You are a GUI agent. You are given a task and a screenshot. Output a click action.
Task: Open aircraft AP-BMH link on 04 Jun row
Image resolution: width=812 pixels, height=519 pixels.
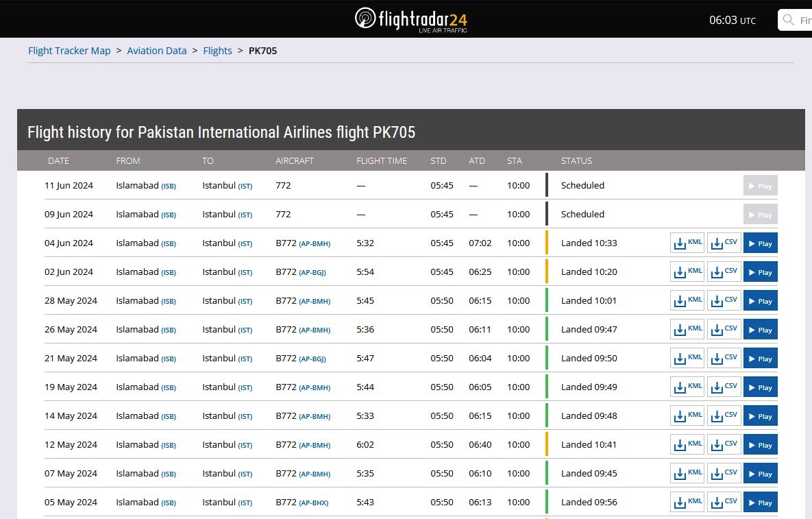tap(315, 244)
